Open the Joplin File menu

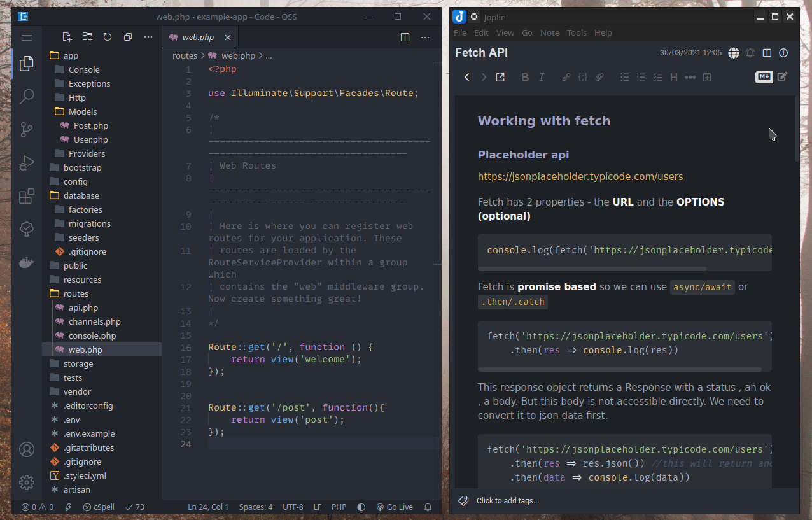point(460,32)
